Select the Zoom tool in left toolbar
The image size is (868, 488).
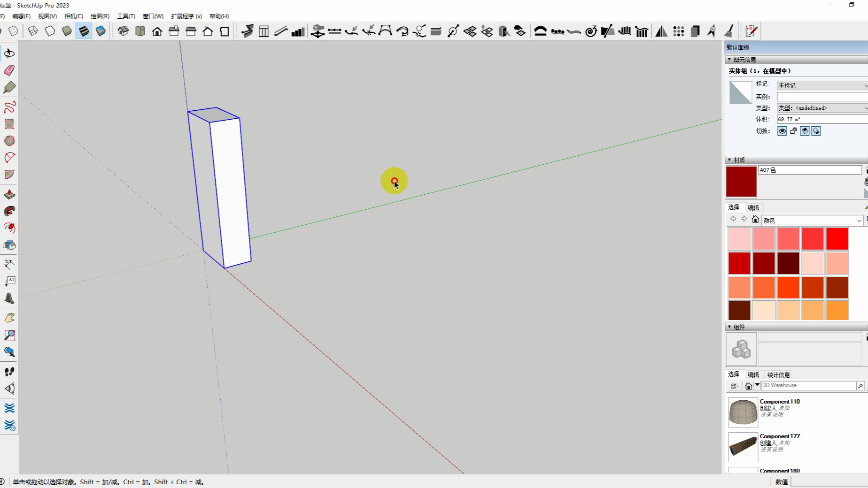9,335
